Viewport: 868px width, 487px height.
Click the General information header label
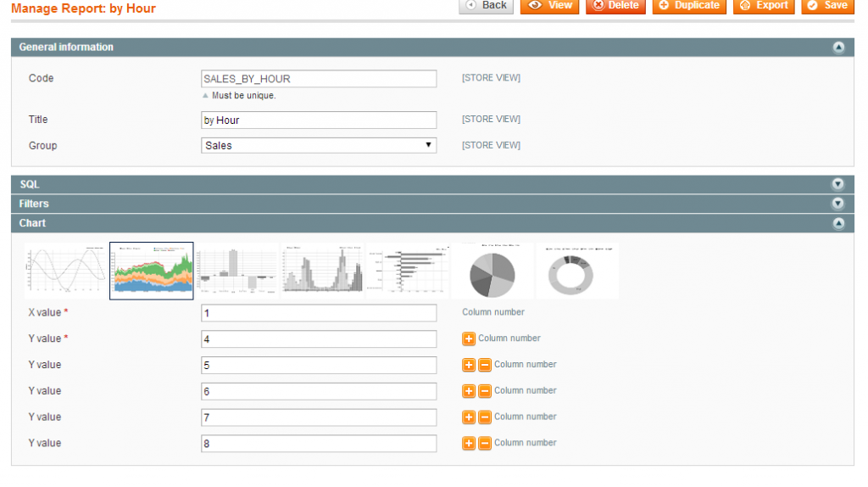pyautogui.click(x=66, y=48)
